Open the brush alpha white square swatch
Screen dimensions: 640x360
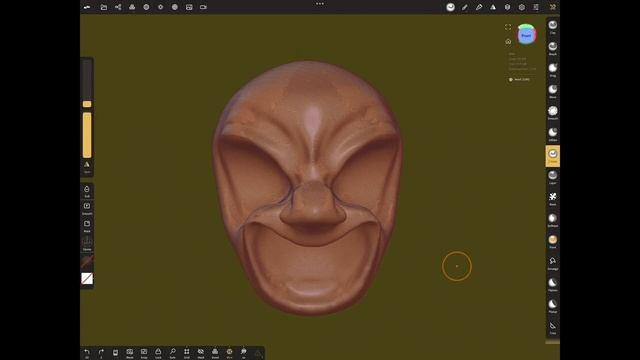[x=87, y=278]
